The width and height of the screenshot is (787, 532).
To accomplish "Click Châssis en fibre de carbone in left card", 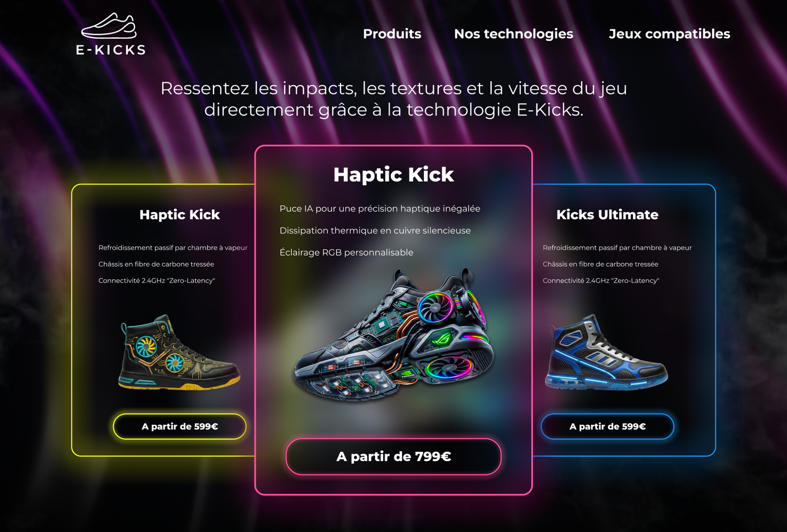I will (156, 264).
